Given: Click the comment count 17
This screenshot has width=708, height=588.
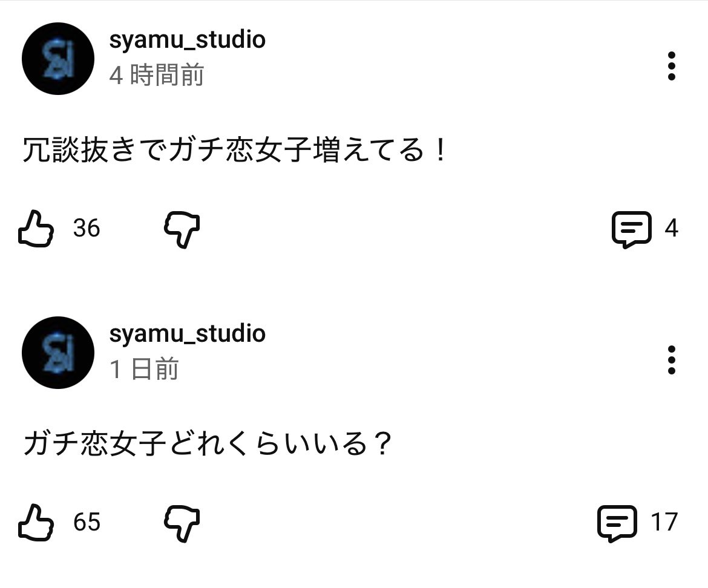Looking at the screenshot, I should tap(664, 523).
